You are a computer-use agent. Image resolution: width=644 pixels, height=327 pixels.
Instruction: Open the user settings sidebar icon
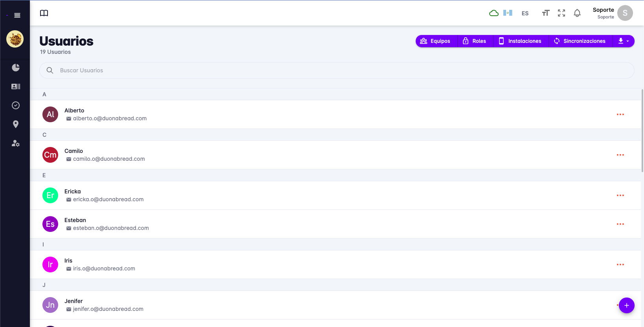pyautogui.click(x=16, y=143)
